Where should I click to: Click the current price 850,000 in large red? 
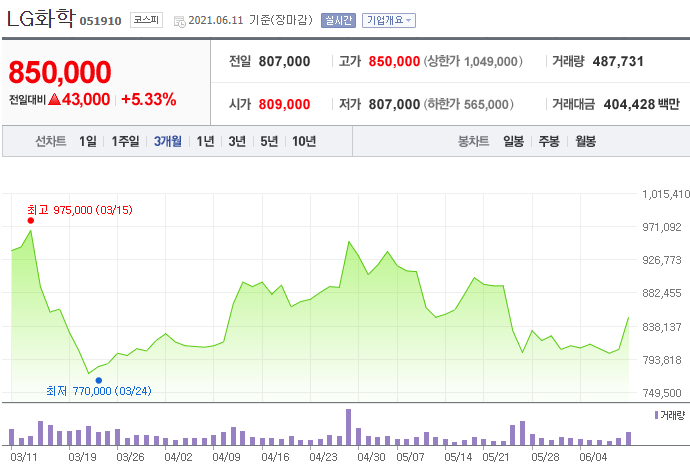[x=60, y=72]
